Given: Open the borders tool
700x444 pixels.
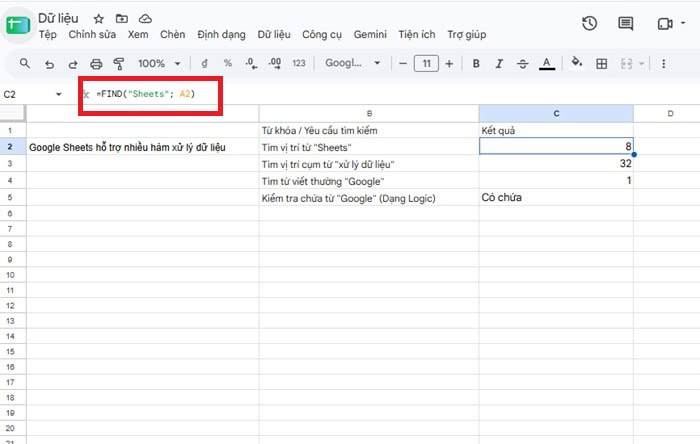Looking at the screenshot, I should (601, 63).
